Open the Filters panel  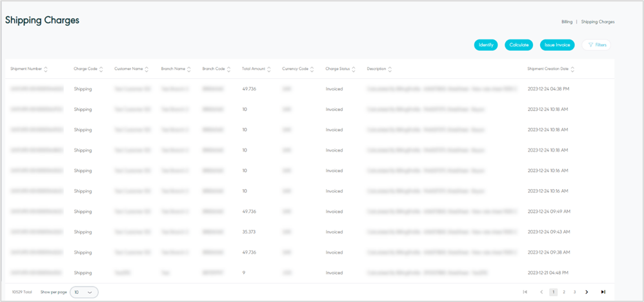click(x=596, y=45)
